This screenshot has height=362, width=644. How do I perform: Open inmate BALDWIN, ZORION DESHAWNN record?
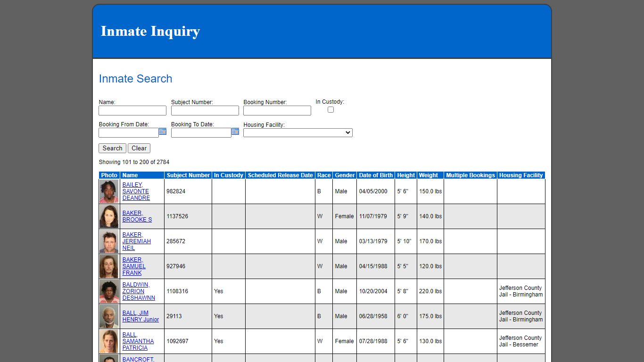point(139,291)
